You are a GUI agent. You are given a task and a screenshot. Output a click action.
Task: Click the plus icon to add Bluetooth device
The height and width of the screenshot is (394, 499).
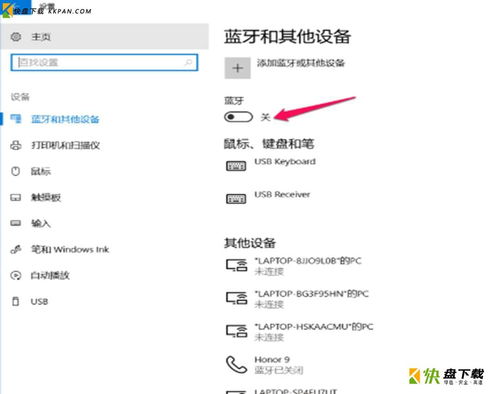pyautogui.click(x=237, y=68)
